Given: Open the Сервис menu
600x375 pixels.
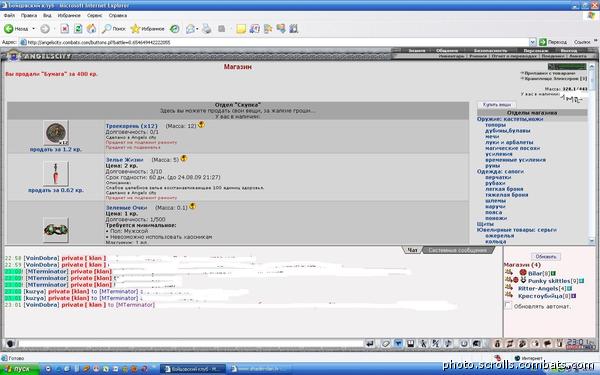Looking at the screenshot, I should [95, 16].
